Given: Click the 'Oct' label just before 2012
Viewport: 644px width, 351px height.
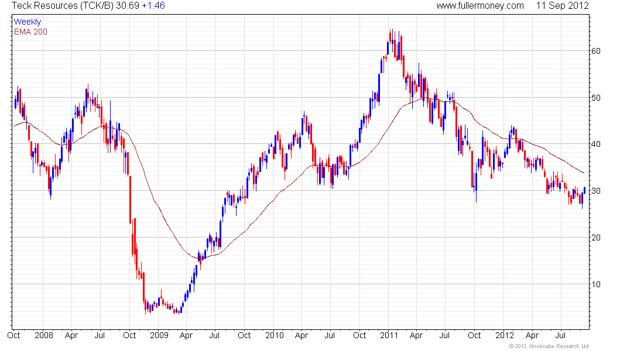Looking at the screenshot, I should [474, 335].
